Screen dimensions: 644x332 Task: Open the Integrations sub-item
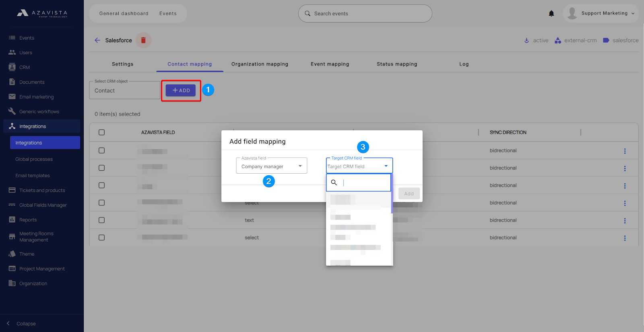45,143
